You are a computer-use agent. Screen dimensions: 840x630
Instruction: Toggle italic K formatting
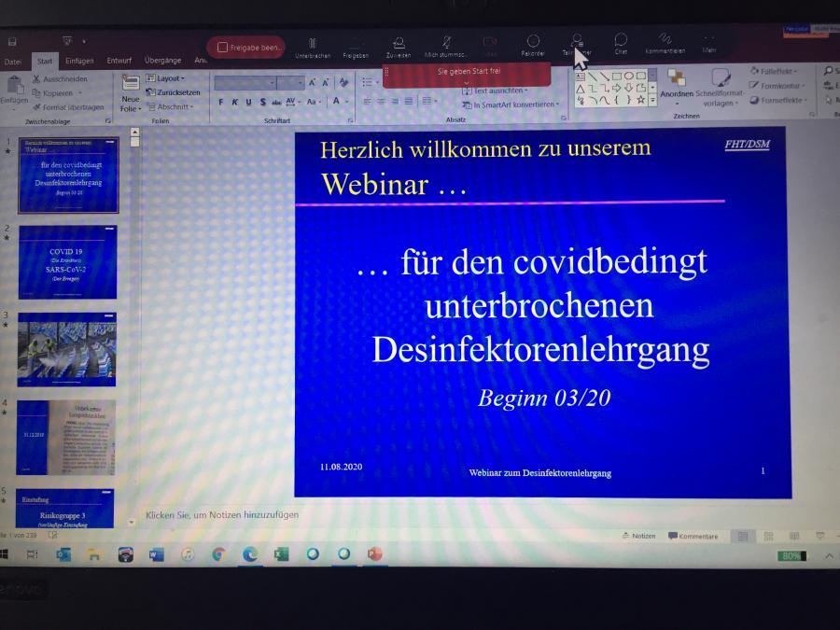234,102
